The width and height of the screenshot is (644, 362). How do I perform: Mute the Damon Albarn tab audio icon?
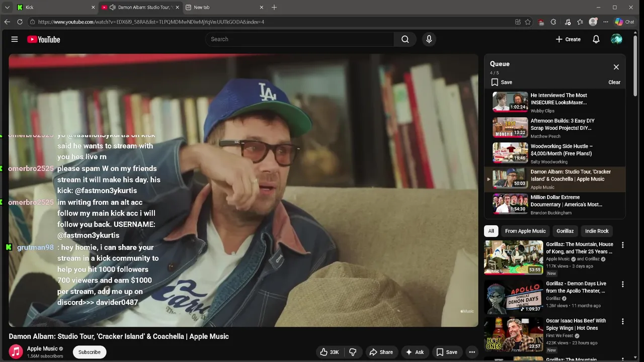[112, 8]
